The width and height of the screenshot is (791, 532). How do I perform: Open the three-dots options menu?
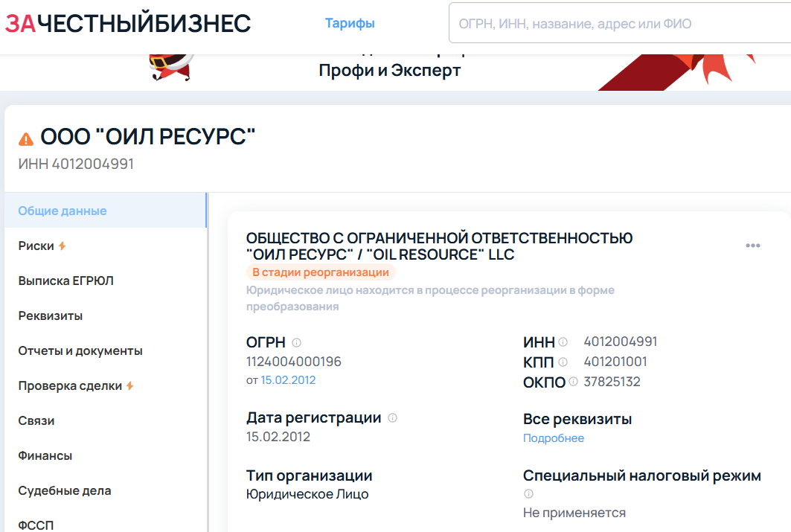coord(752,246)
